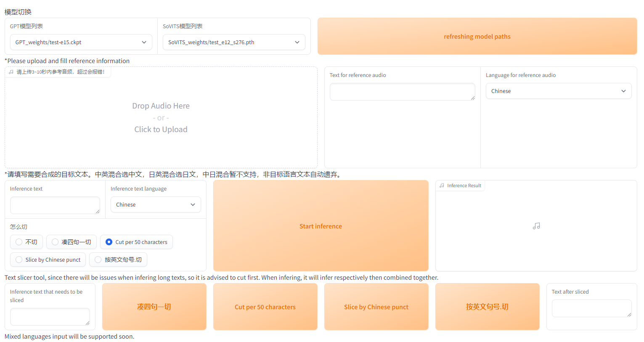Viewport: 644px width, 342px height.
Task: Select Slice by Chinese punct radio option
Action: [19, 260]
